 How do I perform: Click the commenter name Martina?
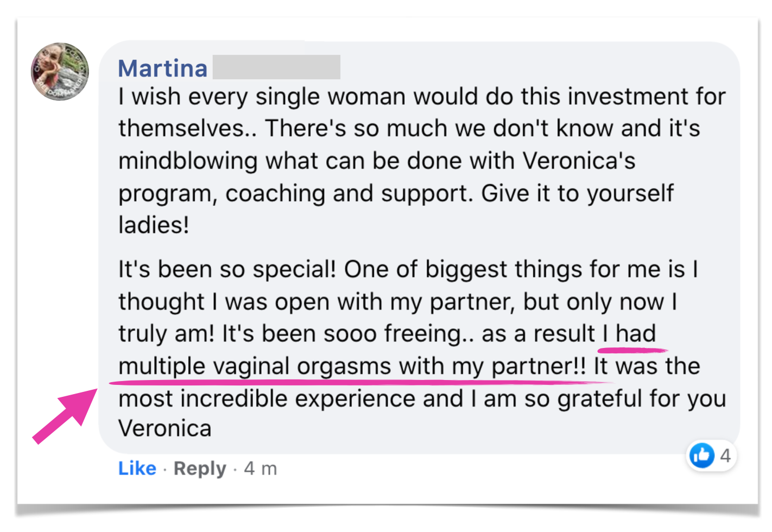163,69
